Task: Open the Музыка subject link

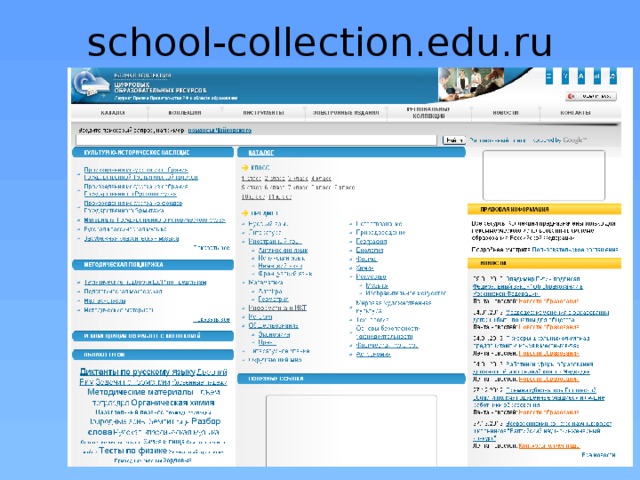Action: pos(377,285)
